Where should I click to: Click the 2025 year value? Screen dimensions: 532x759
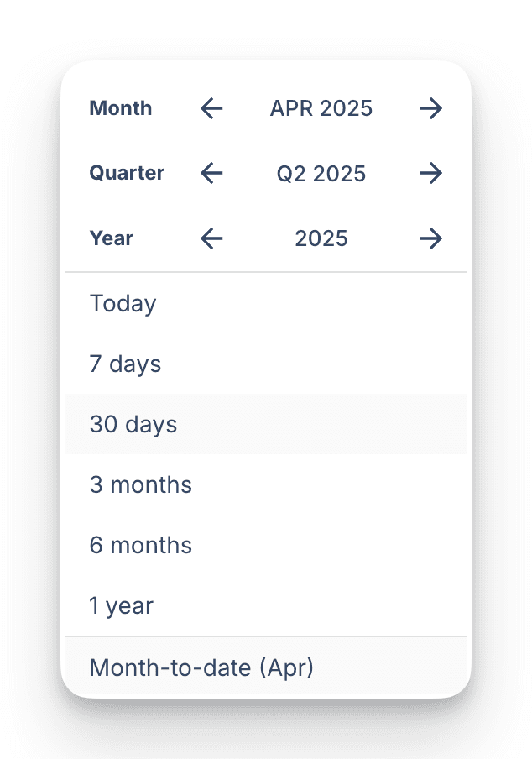pyautogui.click(x=321, y=239)
